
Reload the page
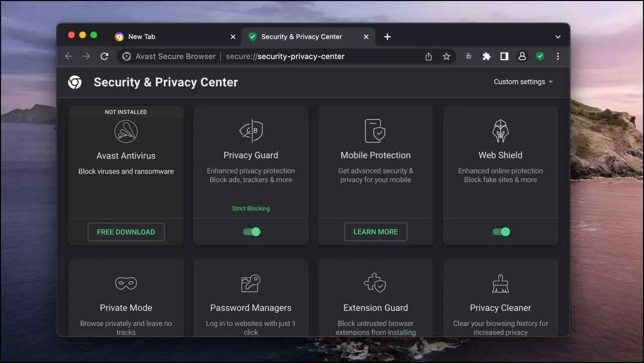(x=104, y=56)
